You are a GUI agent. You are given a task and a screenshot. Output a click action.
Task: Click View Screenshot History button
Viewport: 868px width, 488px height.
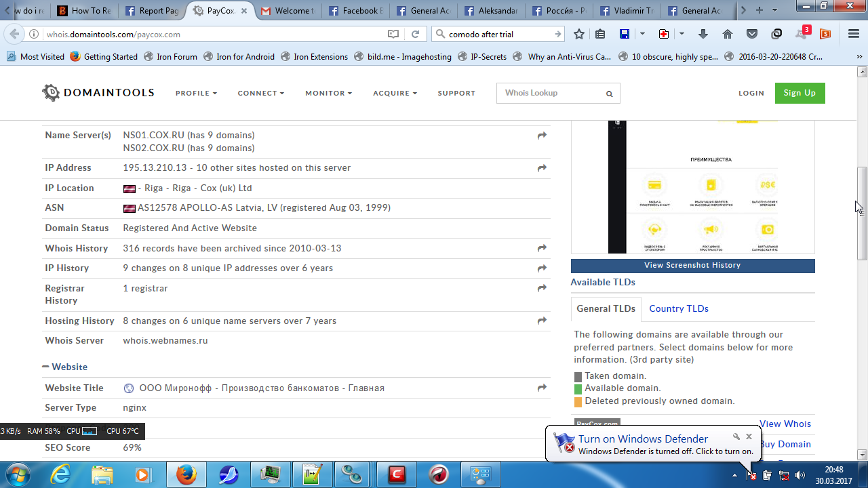(x=692, y=265)
